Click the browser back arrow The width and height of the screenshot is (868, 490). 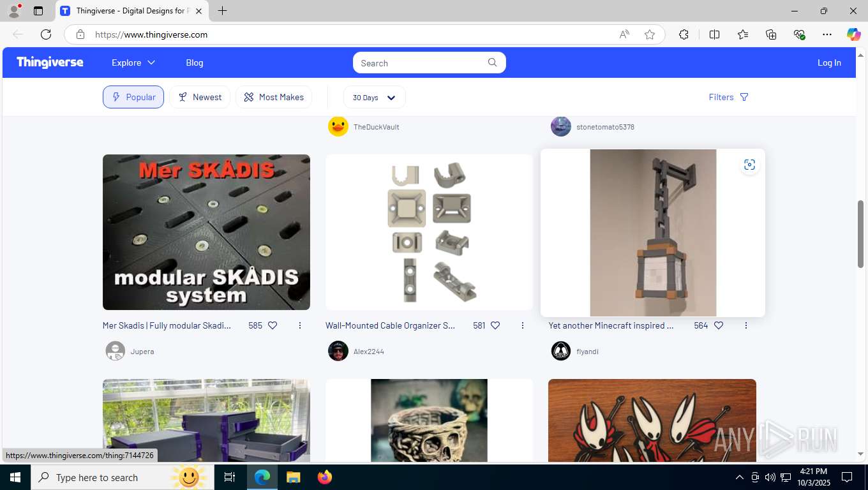tap(18, 34)
